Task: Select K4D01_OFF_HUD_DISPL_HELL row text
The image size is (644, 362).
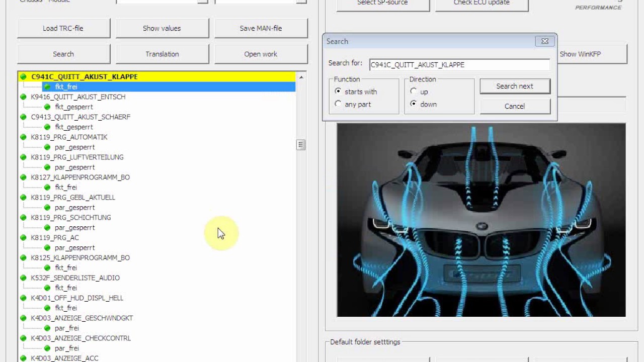Action: click(77, 298)
